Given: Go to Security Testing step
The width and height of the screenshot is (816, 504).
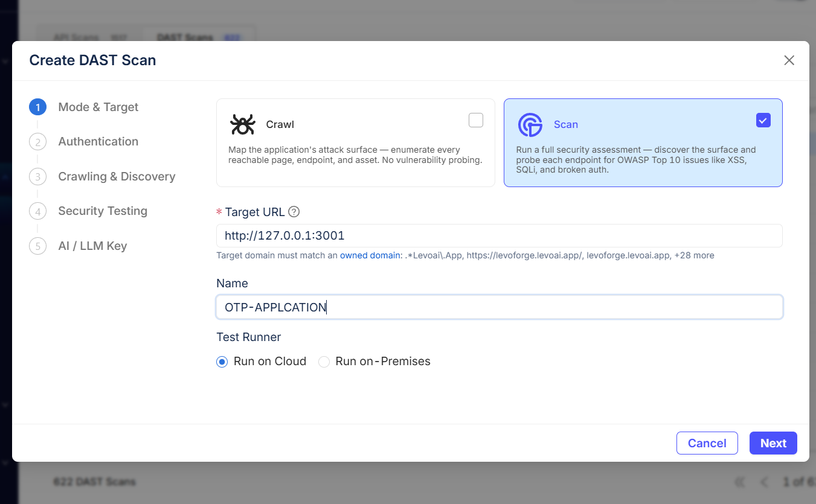Looking at the screenshot, I should (x=103, y=211).
